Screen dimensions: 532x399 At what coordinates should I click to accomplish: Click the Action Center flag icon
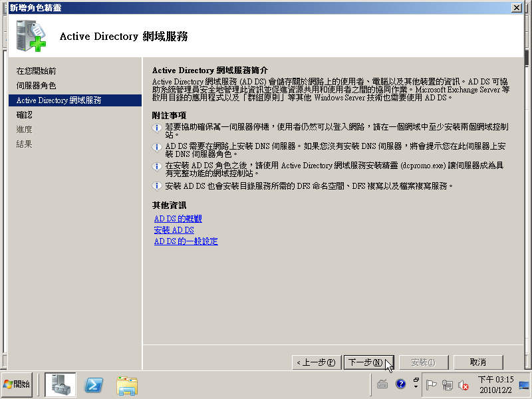(x=431, y=385)
